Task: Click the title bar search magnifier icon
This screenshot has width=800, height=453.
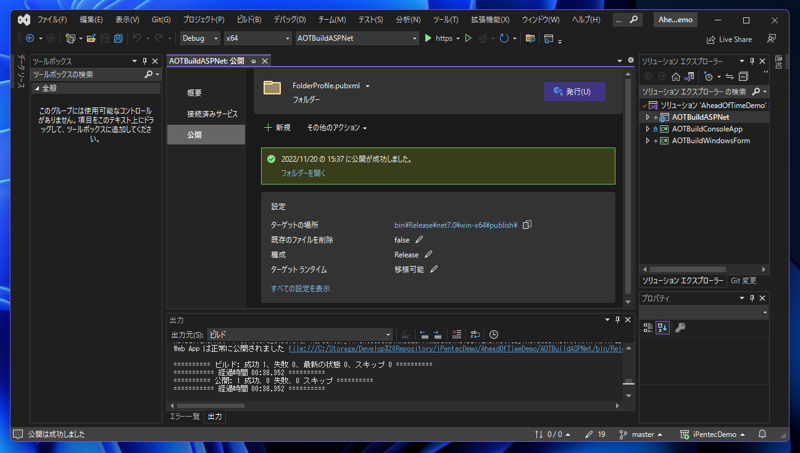Action: pyautogui.click(x=634, y=20)
